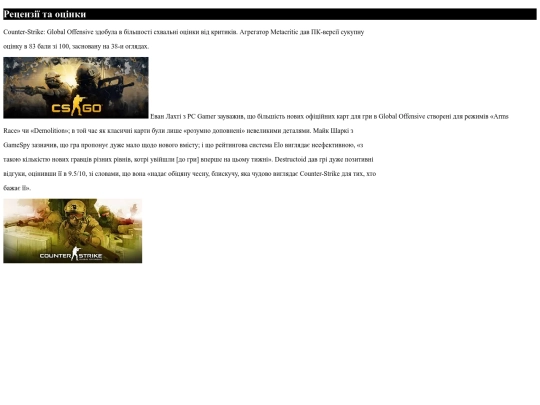Click the line starting 'Race» чи «Demolition»'
Screen dimensions: 540x405
[178, 131]
